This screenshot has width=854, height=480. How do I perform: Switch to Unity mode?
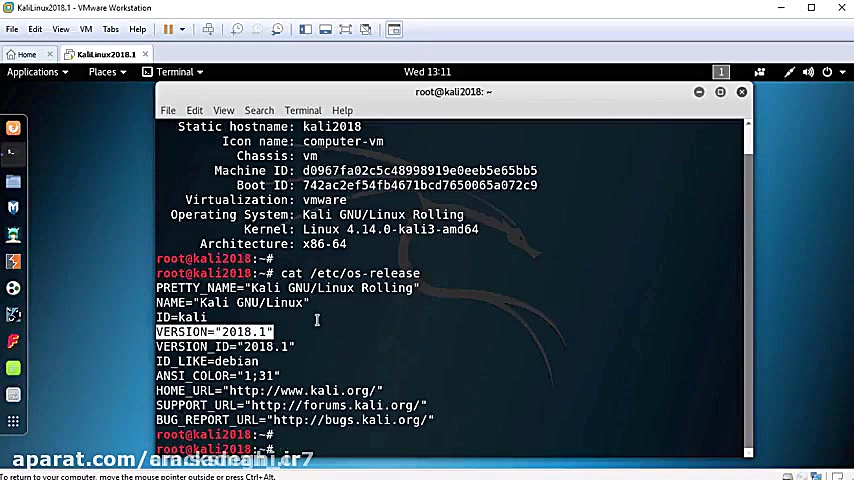366,29
